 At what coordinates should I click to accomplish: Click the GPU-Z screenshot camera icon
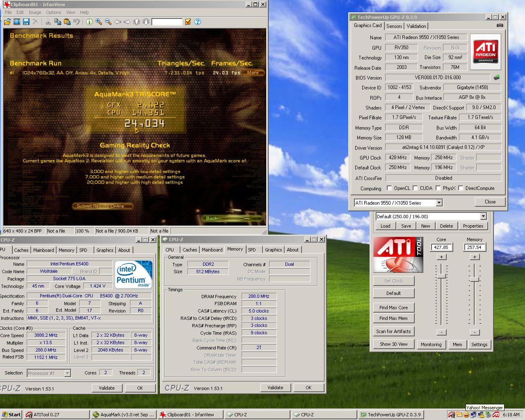(500, 25)
